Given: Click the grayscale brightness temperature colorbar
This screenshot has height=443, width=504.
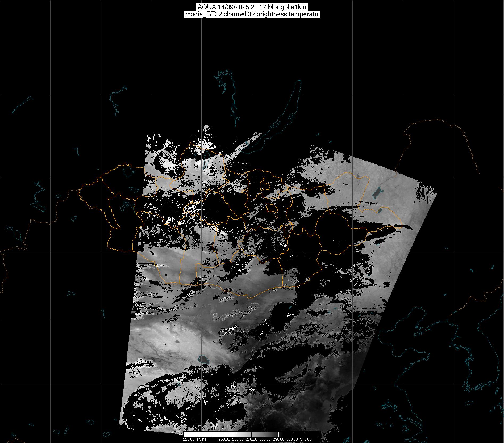Looking at the screenshot, I should point(252,434).
